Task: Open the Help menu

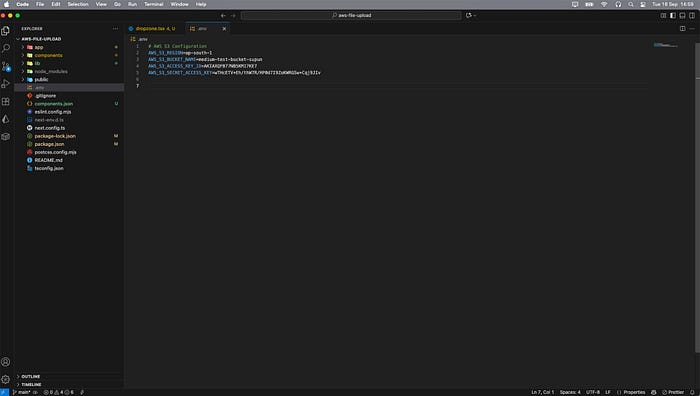Action: pos(201,4)
